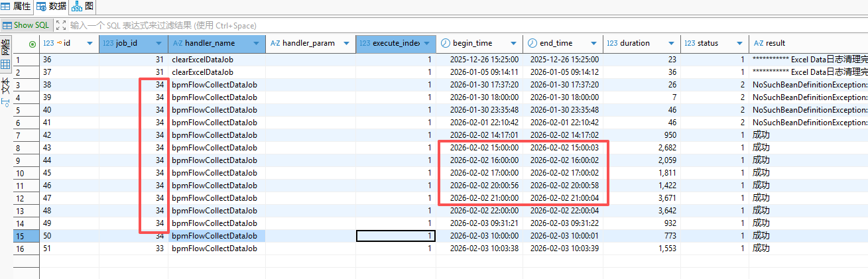Open the job_id column sort dropdown arrow
The width and height of the screenshot is (868, 279).
point(158,44)
